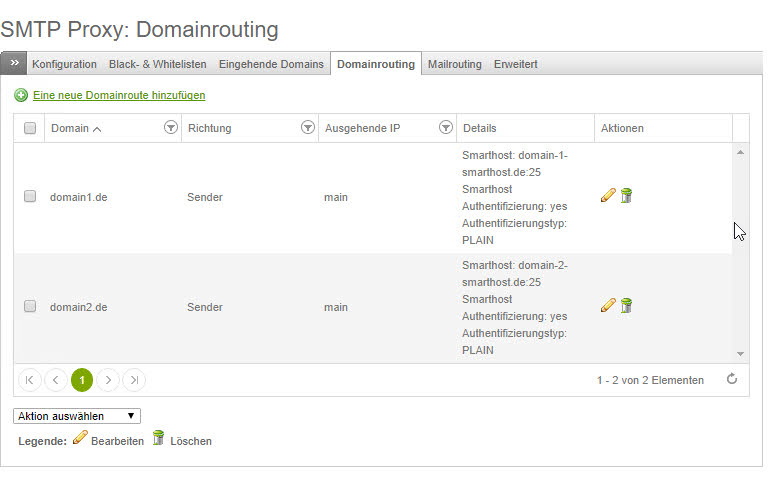Check the box for domain2.de row
Image resolution: width=773 pixels, height=481 pixels.
[30, 306]
